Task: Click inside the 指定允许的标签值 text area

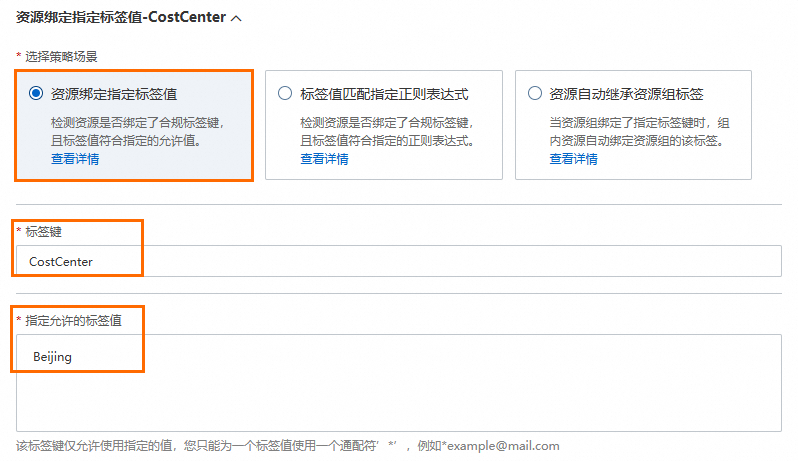Action: pyautogui.click(x=398, y=383)
